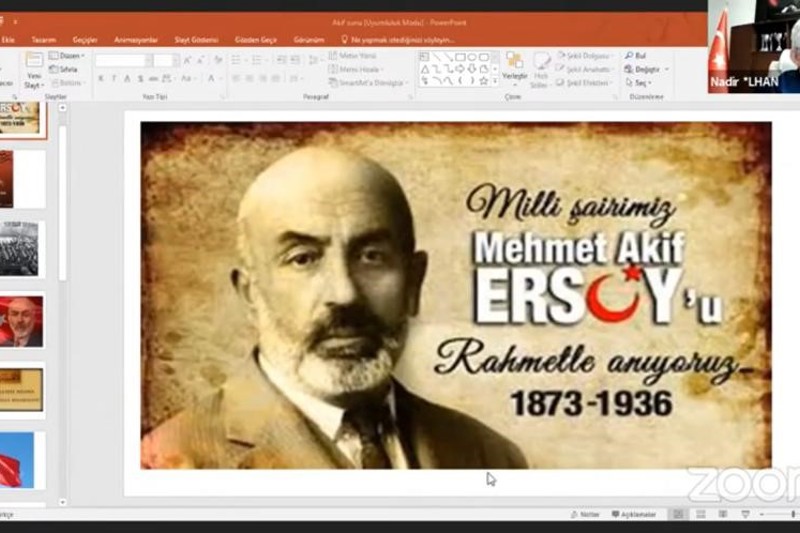Image resolution: width=800 pixels, height=533 pixels.
Task: Open the Slide Sorter view icon
Action: pyautogui.click(x=699, y=514)
